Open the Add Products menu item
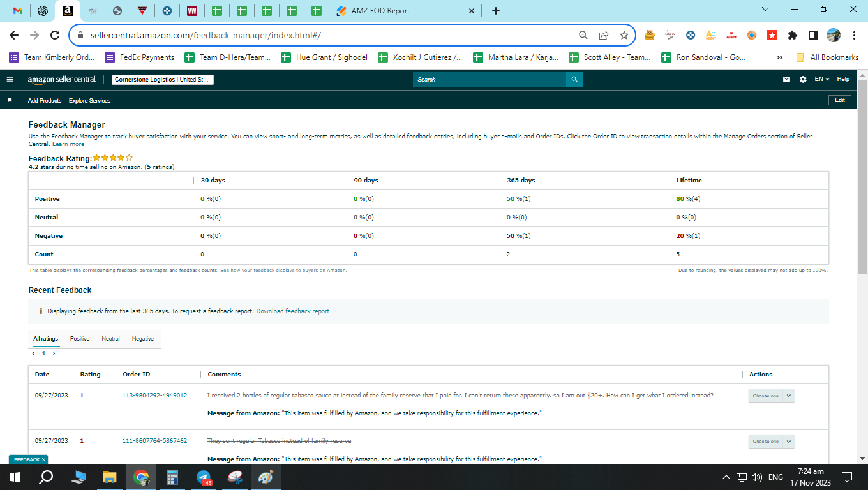The height and width of the screenshot is (490, 868). (45, 101)
